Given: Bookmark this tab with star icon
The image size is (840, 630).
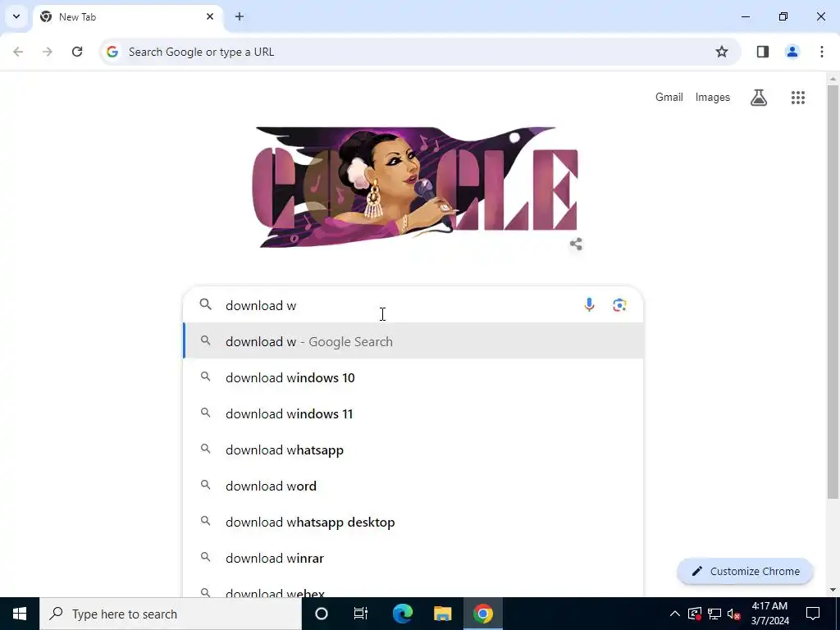Looking at the screenshot, I should coord(722,52).
